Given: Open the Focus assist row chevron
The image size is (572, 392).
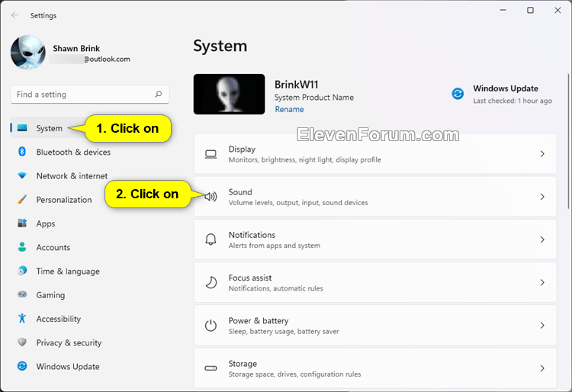Looking at the screenshot, I should tap(542, 283).
